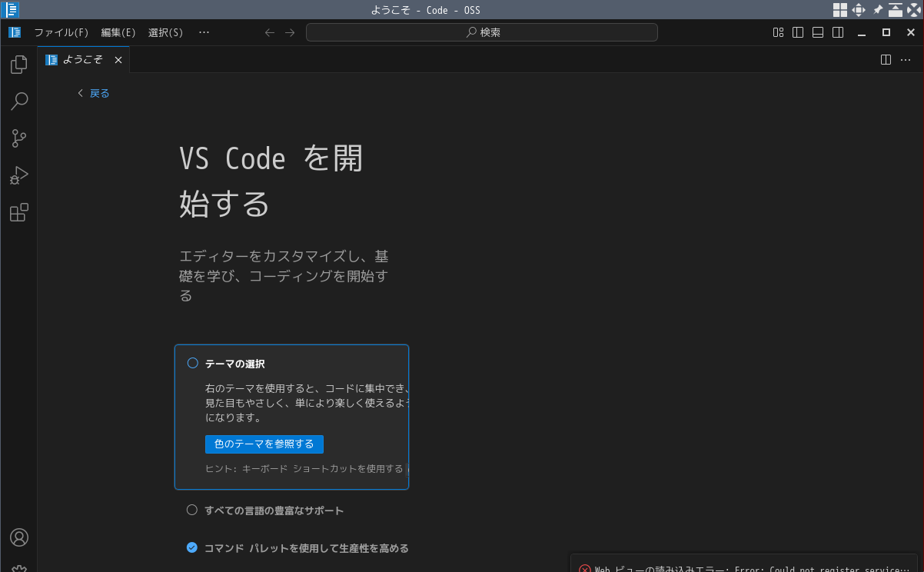Image resolution: width=924 pixels, height=572 pixels.
Task: Open the 編集(E) menu
Action: (118, 32)
